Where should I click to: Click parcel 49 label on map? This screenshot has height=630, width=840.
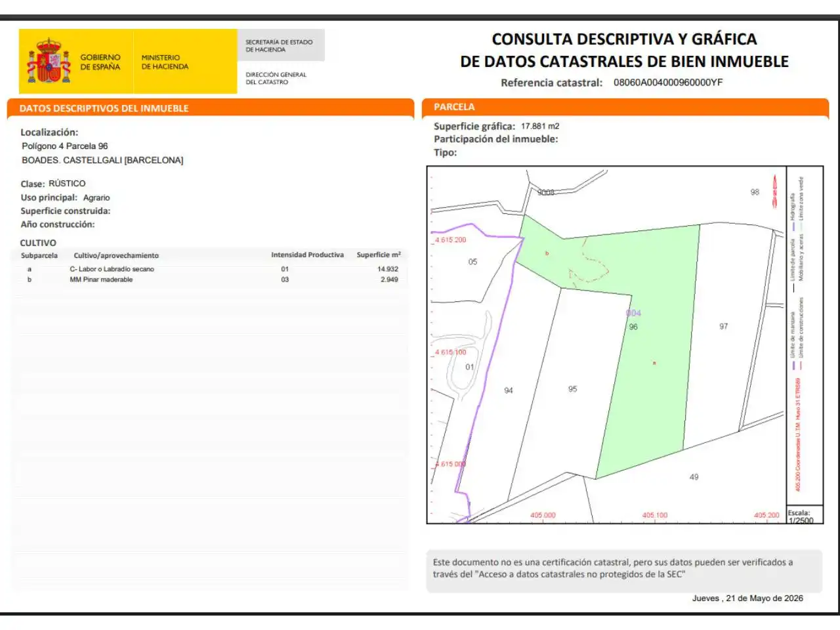(694, 477)
